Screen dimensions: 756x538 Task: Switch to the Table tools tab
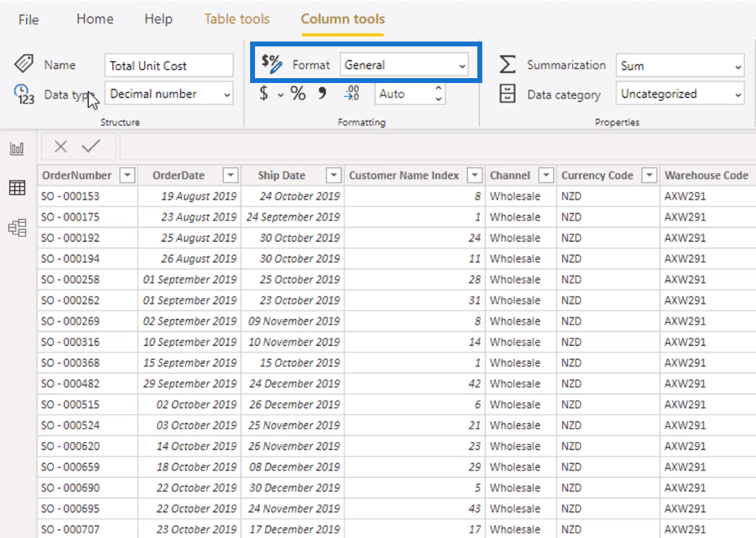coord(237,19)
